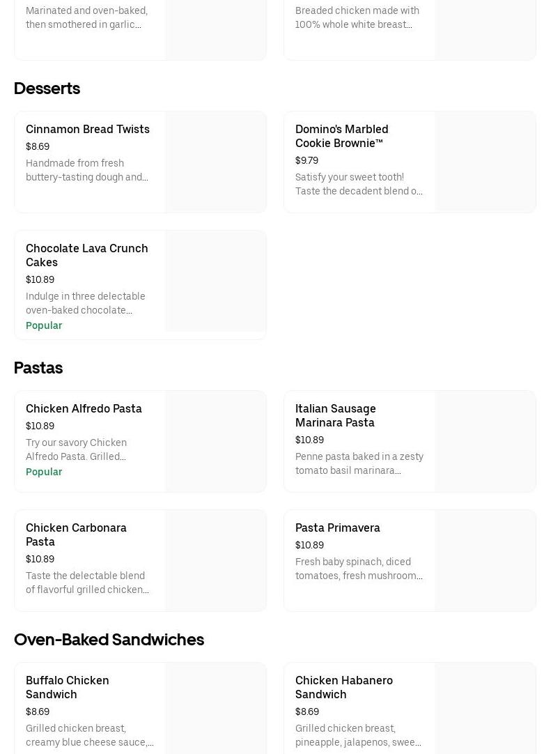Click the Desserts section heading
The image size is (560, 754).
click(x=47, y=89)
